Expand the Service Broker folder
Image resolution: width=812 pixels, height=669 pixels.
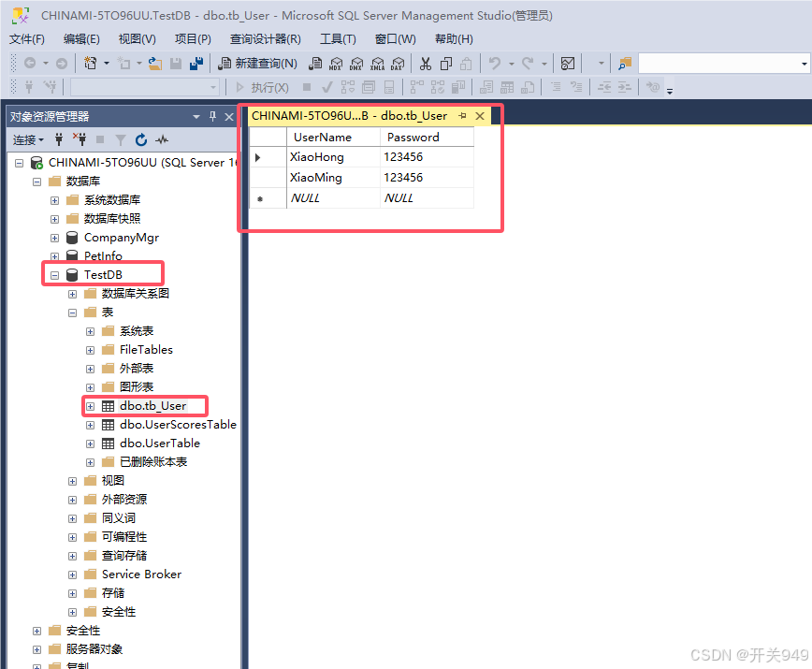coord(73,574)
